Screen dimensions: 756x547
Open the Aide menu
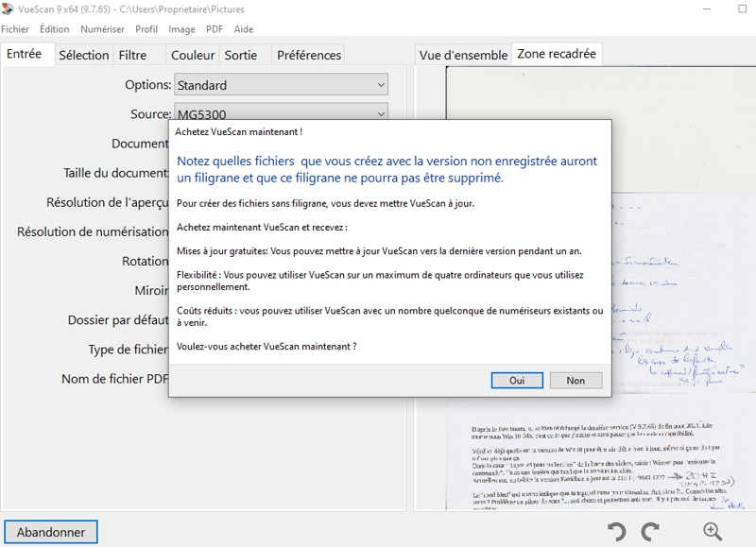point(244,29)
